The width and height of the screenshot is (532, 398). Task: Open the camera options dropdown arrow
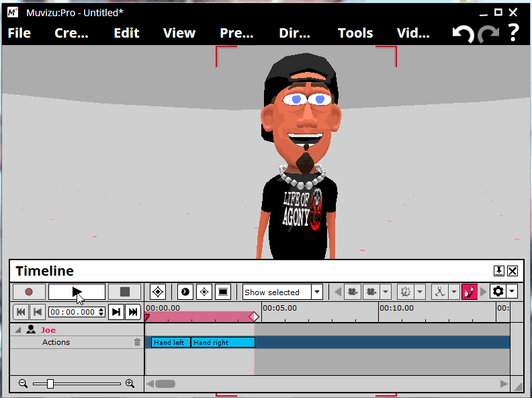[386, 292]
